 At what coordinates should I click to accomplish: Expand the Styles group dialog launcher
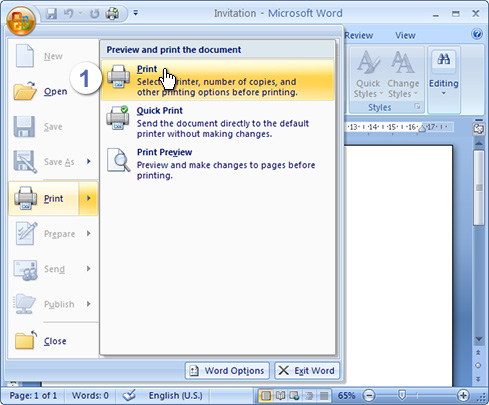pyautogui.click(x=417, y=107)
